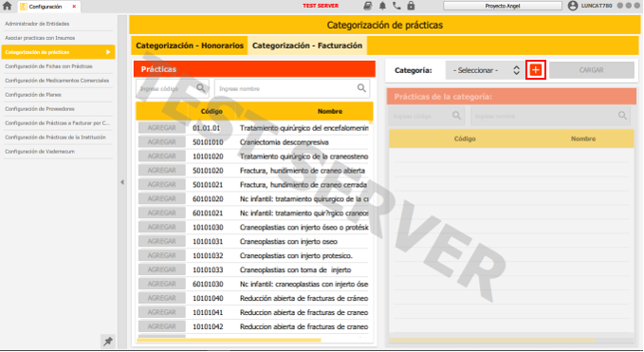644x352 pixels.
Task: Click category table Código column header
Action: point(465,139)
